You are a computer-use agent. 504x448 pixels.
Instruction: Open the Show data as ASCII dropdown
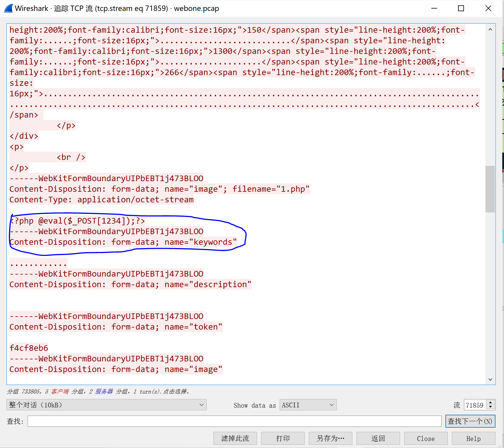coord(307,405)
